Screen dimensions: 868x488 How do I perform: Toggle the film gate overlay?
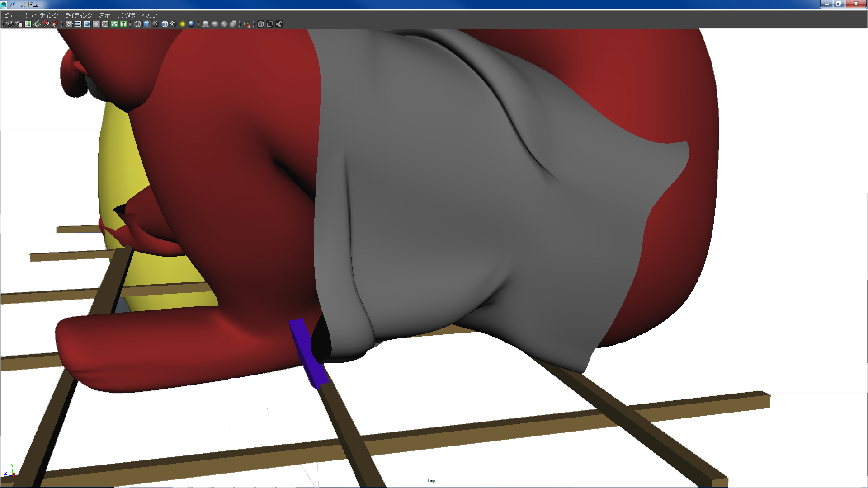click(78, 24)
